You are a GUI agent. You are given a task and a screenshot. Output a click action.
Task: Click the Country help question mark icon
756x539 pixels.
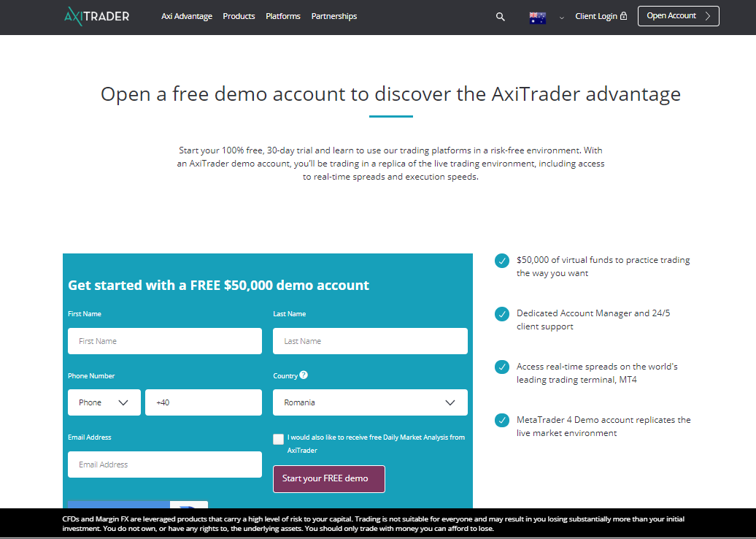pyautogui.click(x=304, y=375)
